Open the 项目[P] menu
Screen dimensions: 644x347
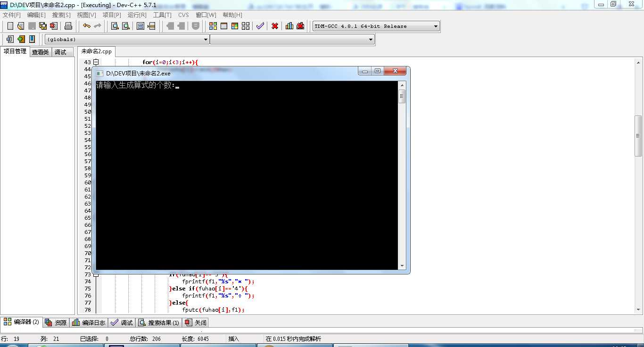pyautogui.click(x=112, y=15)
